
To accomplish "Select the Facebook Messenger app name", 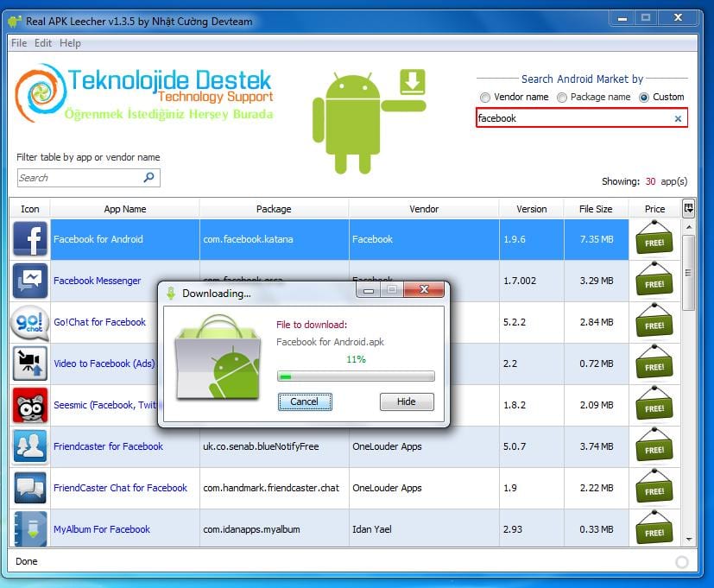I will [x=98, y=281].
